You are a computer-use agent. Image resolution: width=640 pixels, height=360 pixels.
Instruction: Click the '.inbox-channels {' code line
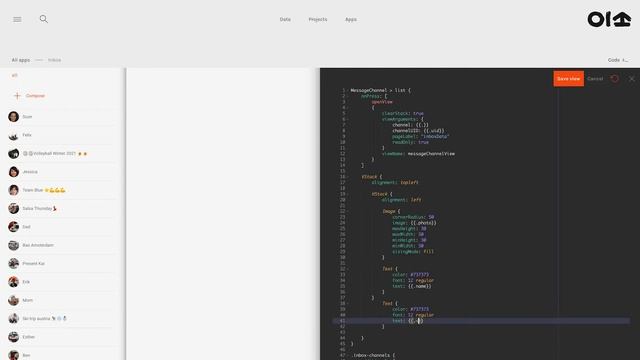point(373,356)
